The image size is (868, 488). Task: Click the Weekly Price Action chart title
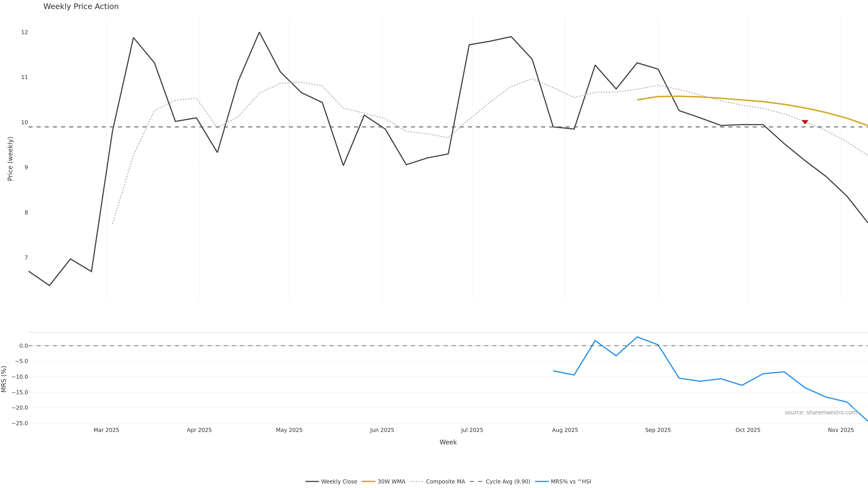pyautogui.click(x=81, y=6)
